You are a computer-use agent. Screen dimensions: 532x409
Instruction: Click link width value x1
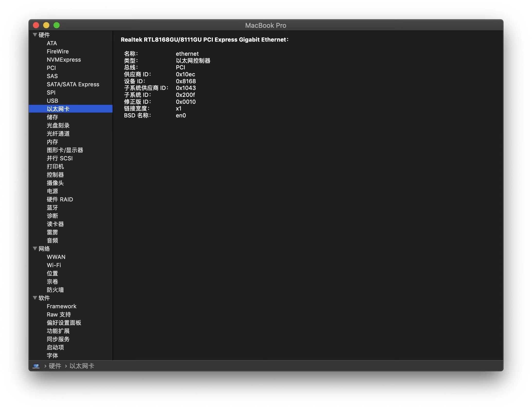pyautogui.click(x=179, y=108)
